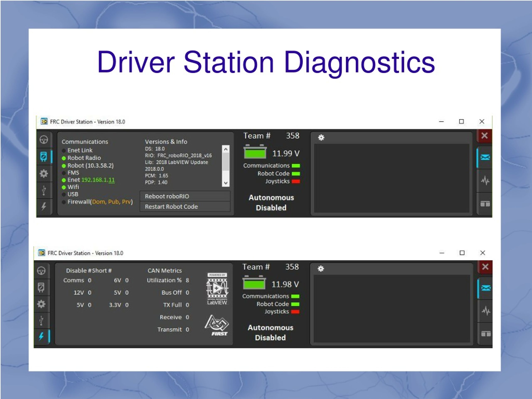Click RIO: FRC_roboRIO_2018_v16 version line
The width and height of the screenshot is (532, 399).
coord(179,156)
